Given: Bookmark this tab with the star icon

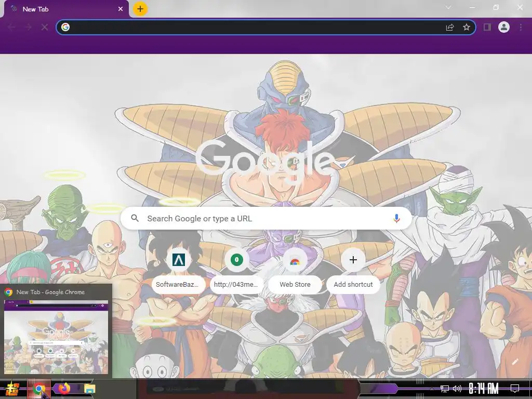Looking at the screenshot, I should 467,27.
